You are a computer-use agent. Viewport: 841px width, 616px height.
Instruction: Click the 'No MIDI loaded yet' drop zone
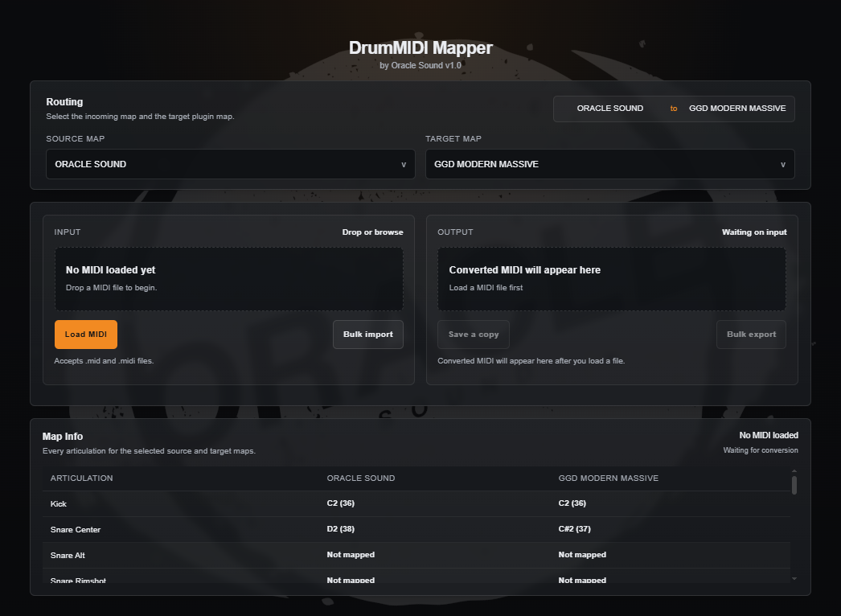click(228, 278)
